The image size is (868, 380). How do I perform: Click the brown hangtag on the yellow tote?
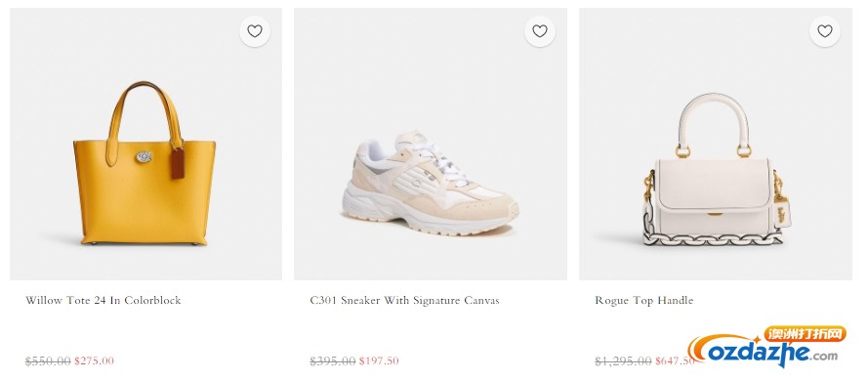click(178, 163)
